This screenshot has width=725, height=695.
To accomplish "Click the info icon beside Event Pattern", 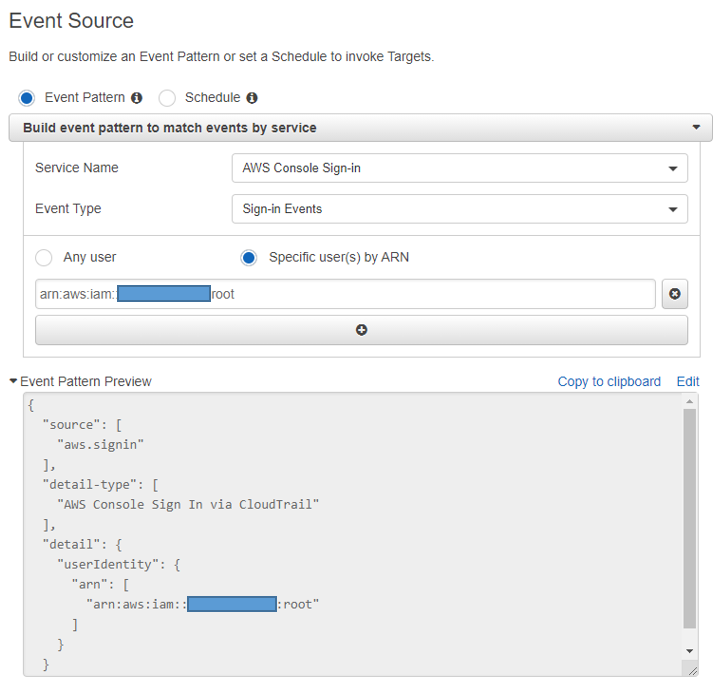I will [136, 98].
